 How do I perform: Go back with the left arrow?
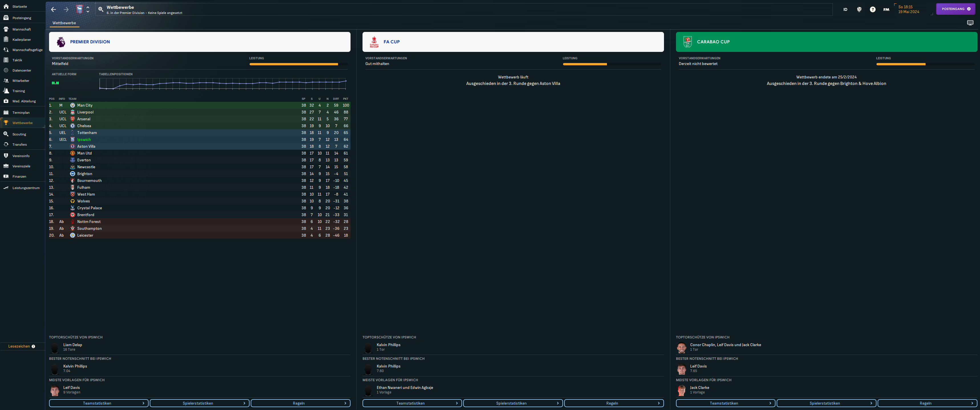[x=54, y=9]
